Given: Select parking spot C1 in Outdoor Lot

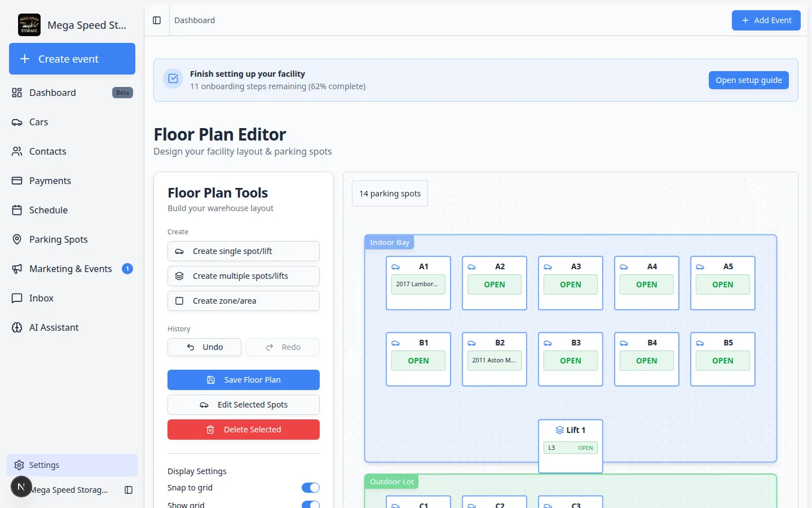Looking at the screenshot, I should [x=418, y=502].
